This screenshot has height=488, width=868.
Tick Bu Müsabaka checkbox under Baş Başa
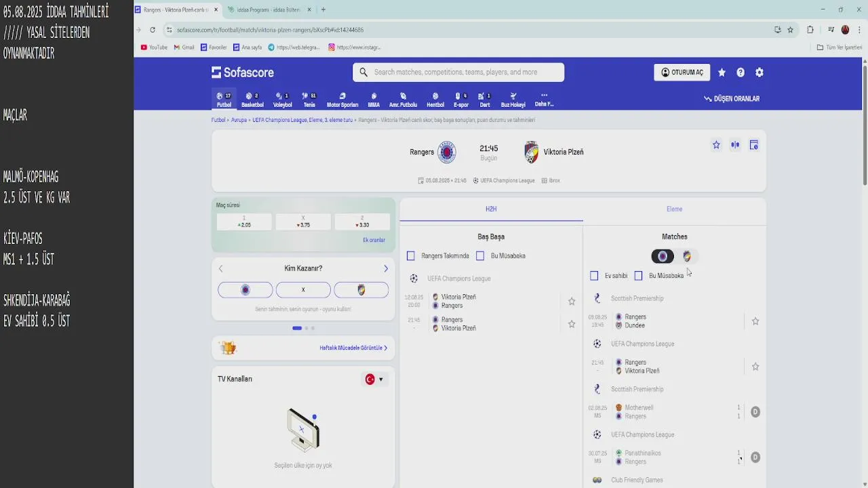(x=480, y=256)
